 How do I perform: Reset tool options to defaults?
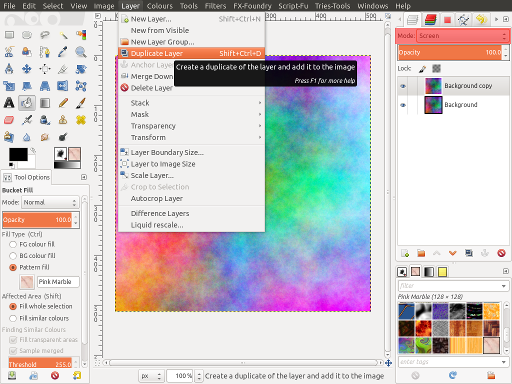pos(77,376)
